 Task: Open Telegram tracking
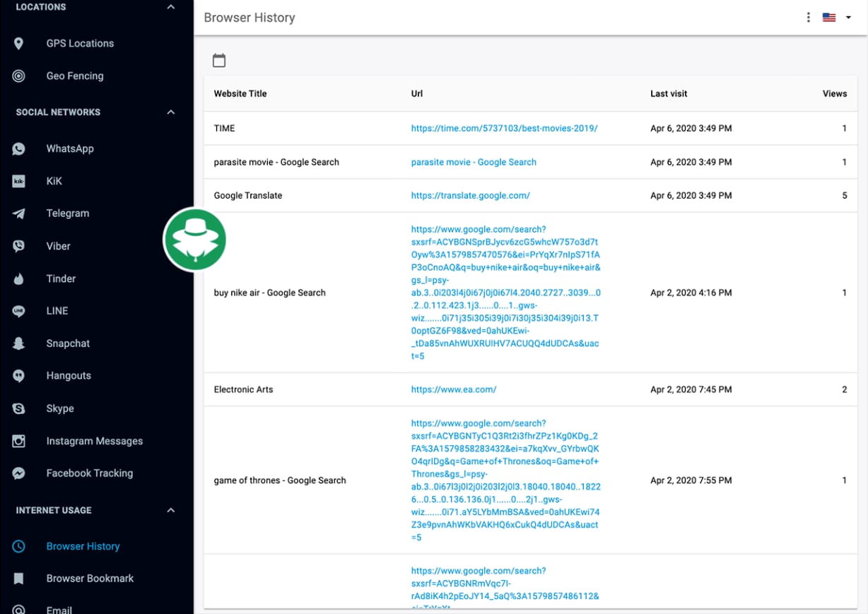coord(68,213)
